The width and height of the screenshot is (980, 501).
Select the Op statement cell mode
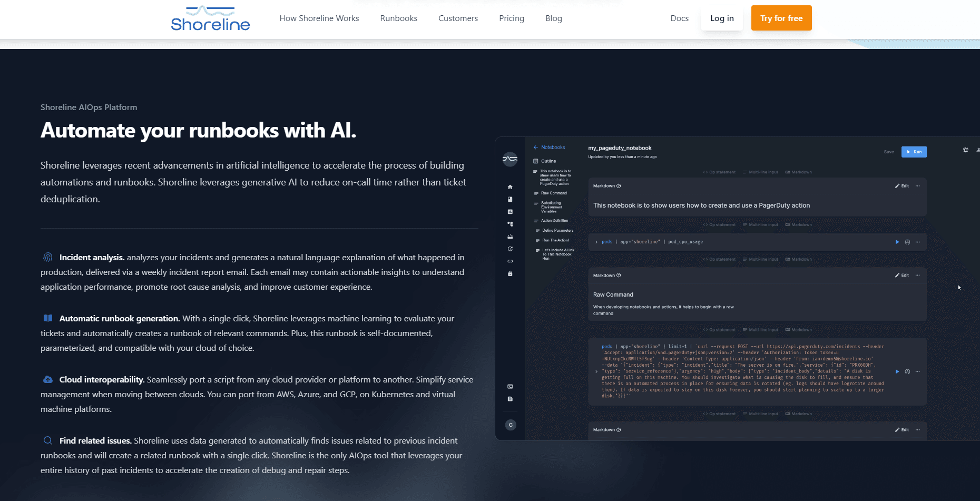[x=719, y=172]
